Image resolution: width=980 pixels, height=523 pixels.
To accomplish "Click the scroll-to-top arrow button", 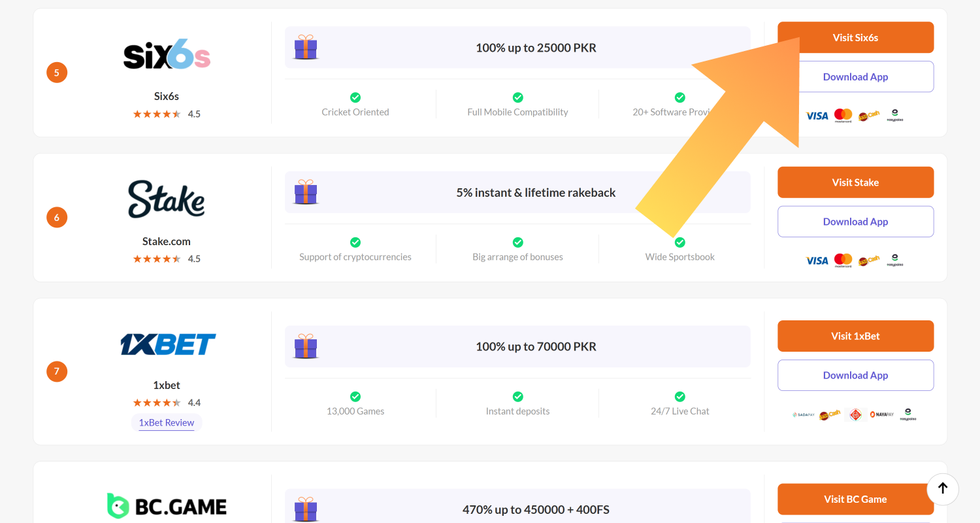I will pyautogui.click(x=943, y=488).
